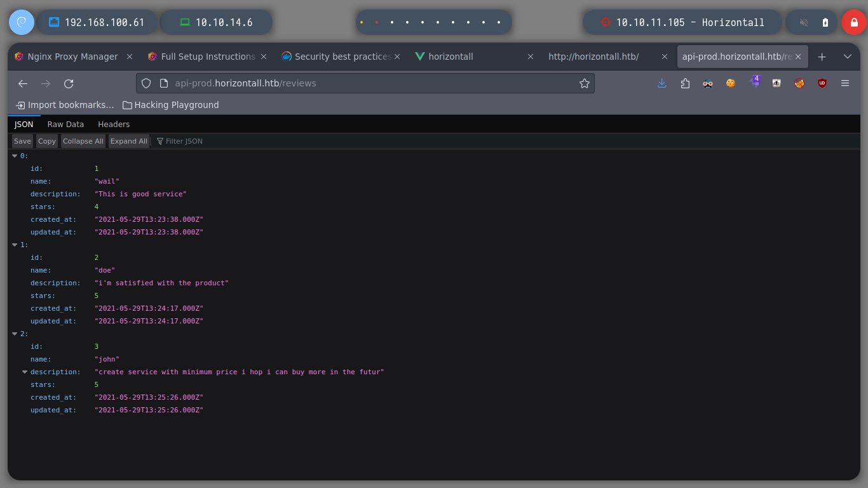Click the 192.168.100.61 network widget
Viewport: 868px width, 488px height.
tap(97, 22)
